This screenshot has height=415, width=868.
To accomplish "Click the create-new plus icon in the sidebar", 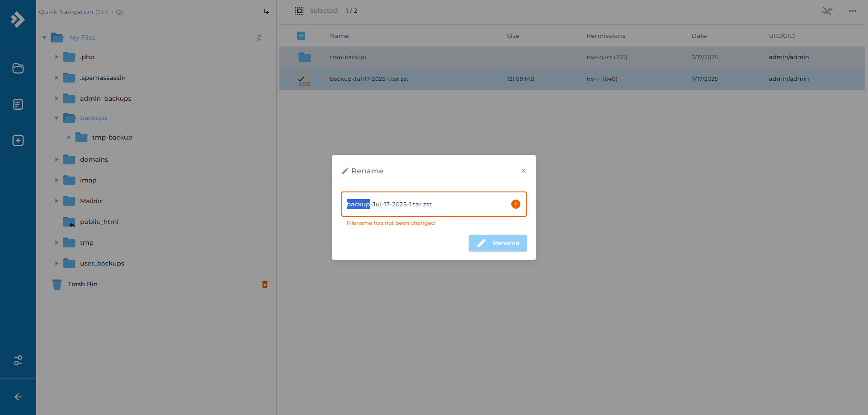I will tap(18, 140).
